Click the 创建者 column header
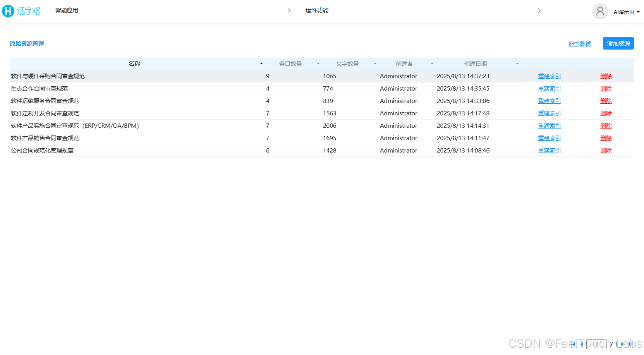This screenshot has width=644, height=355. click(x=404, y=64)
